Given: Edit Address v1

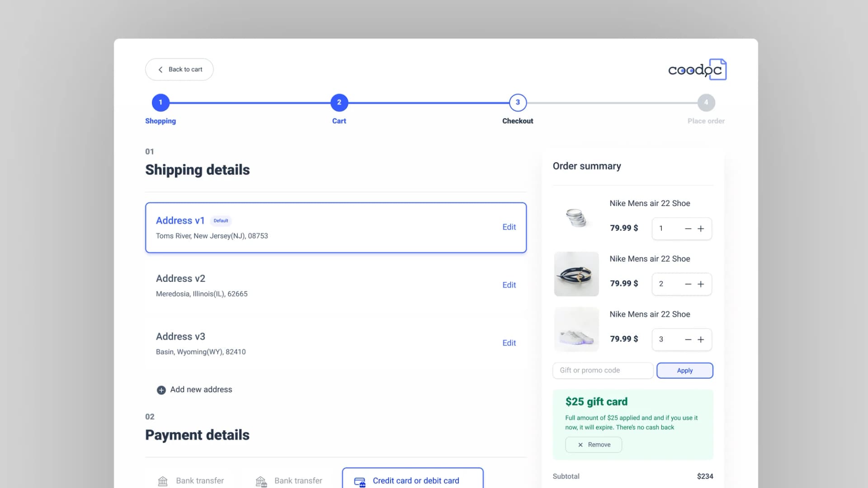Looking at the screenshot, I should 509,227.
